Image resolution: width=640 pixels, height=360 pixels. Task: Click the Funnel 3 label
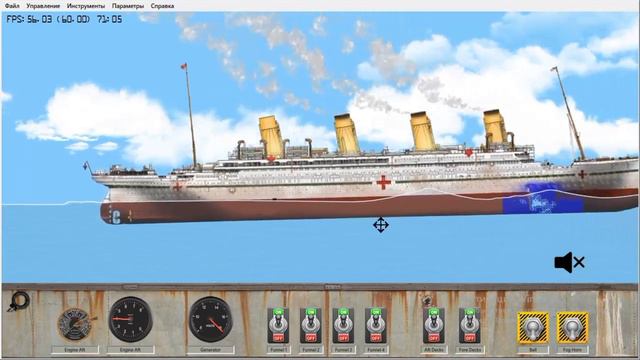coord(343,350)
